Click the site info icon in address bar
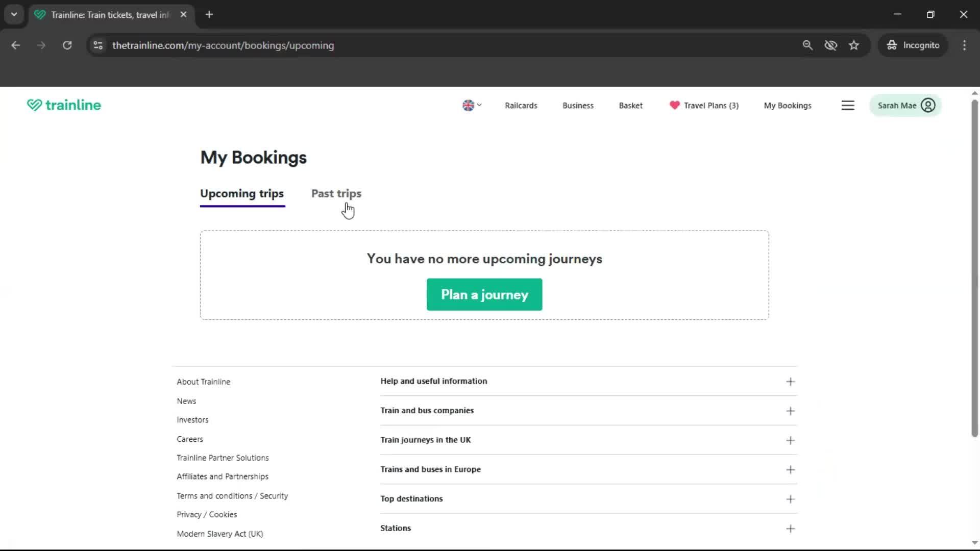This screenshot has width=980, height=551. (97, 45)
